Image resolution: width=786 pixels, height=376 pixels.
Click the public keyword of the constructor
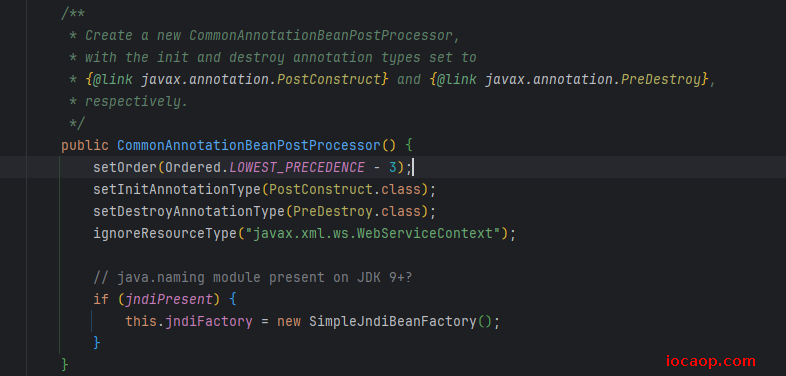click(85, 145)
